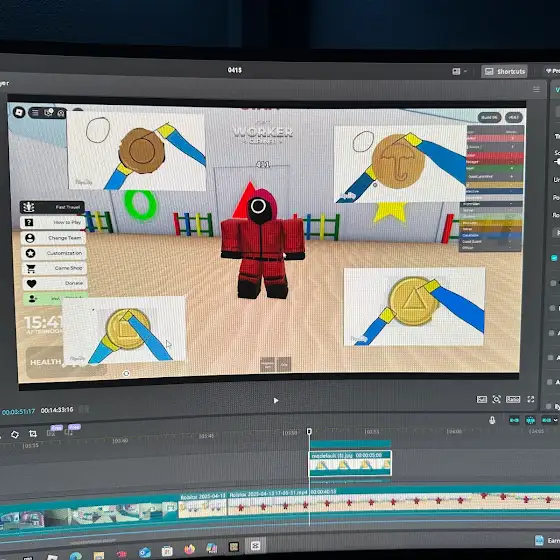Open Microsoft Edge from the taskbar

pos(75,556)
